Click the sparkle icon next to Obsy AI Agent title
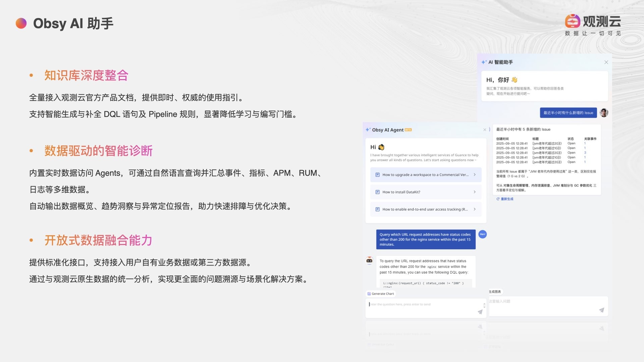 (368, 130)
